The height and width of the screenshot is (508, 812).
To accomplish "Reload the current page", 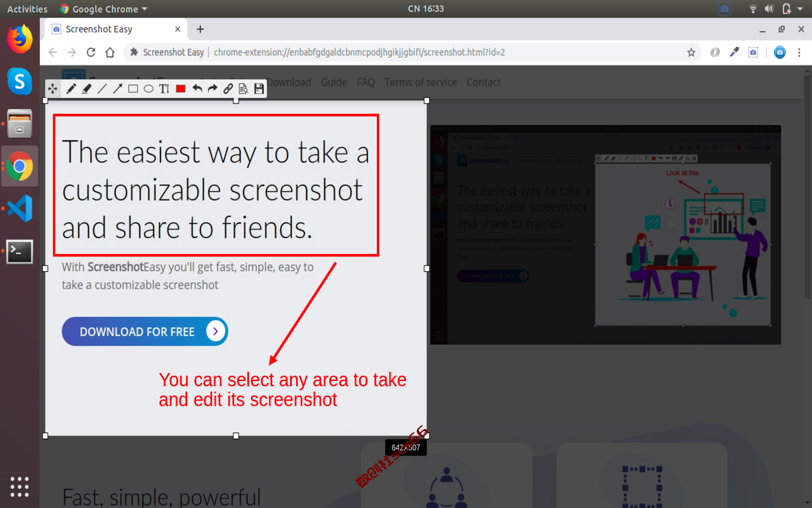I will pyautogui.click(x=91, y=53).
